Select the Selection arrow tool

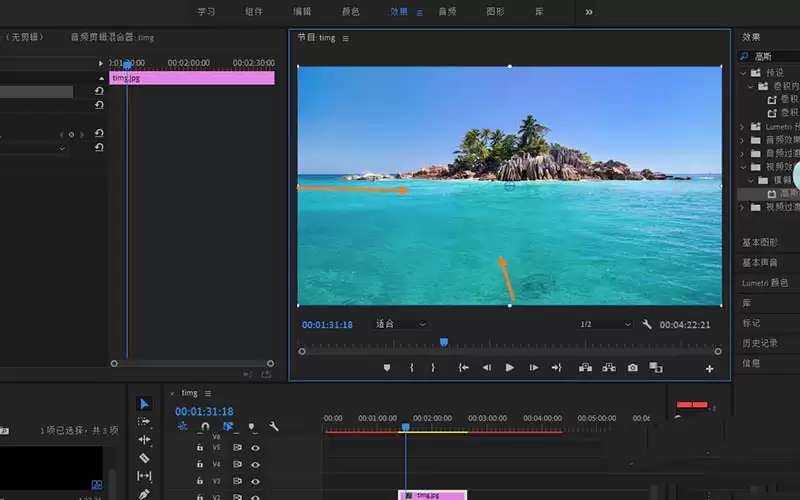(x=144, y=404)
